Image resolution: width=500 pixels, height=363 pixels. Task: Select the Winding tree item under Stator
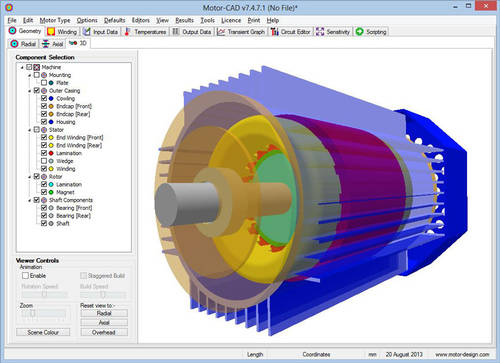pos(66,169)
